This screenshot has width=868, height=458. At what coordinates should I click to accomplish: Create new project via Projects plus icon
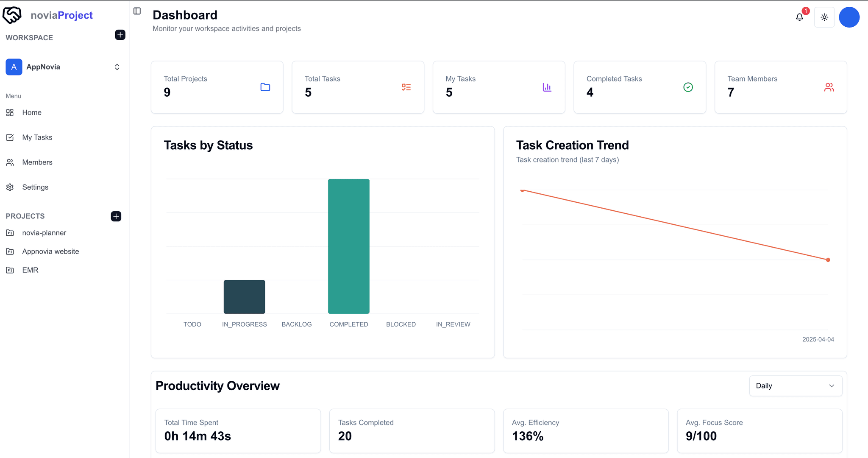pos(116,216)
